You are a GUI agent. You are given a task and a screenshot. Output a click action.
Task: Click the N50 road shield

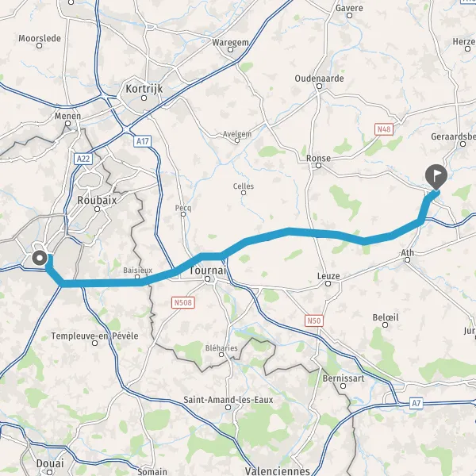314,321
